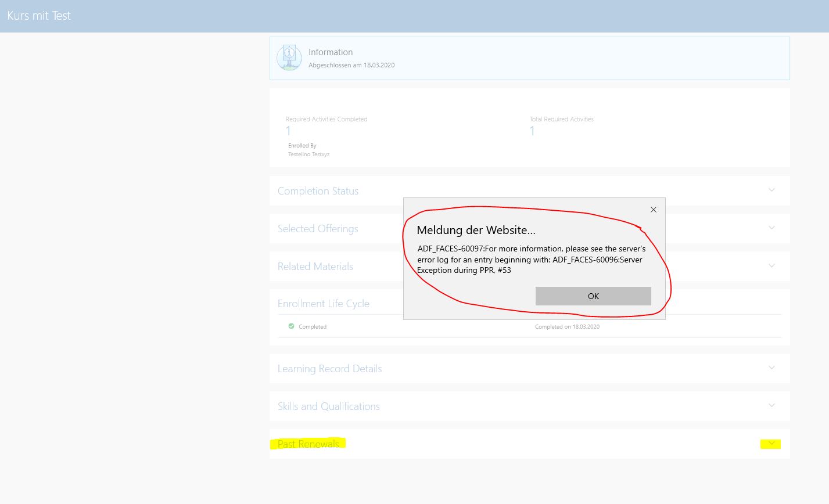Click the Kurs mit Test page title

[x=39, y=16]
